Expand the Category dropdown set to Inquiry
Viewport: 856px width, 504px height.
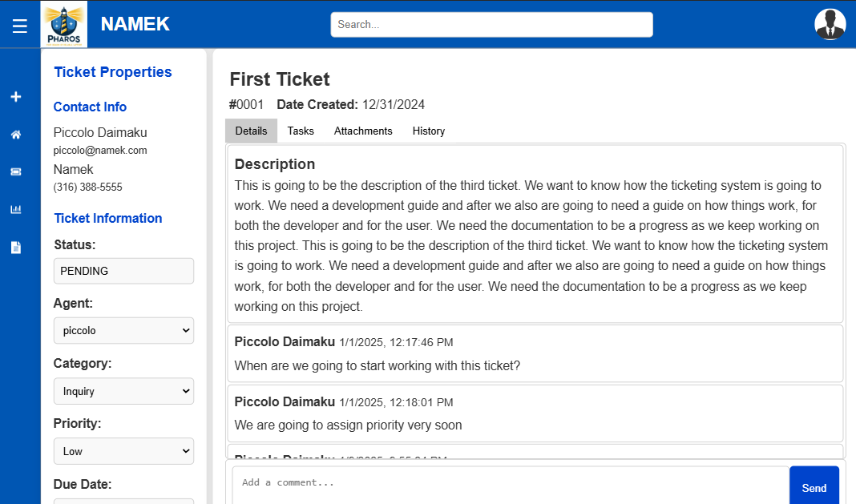pos(123,391)
